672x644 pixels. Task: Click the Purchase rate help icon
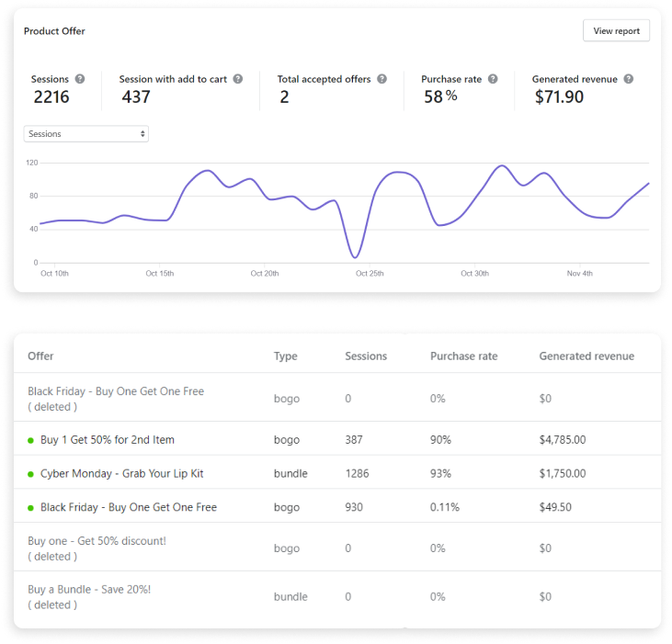493,79
